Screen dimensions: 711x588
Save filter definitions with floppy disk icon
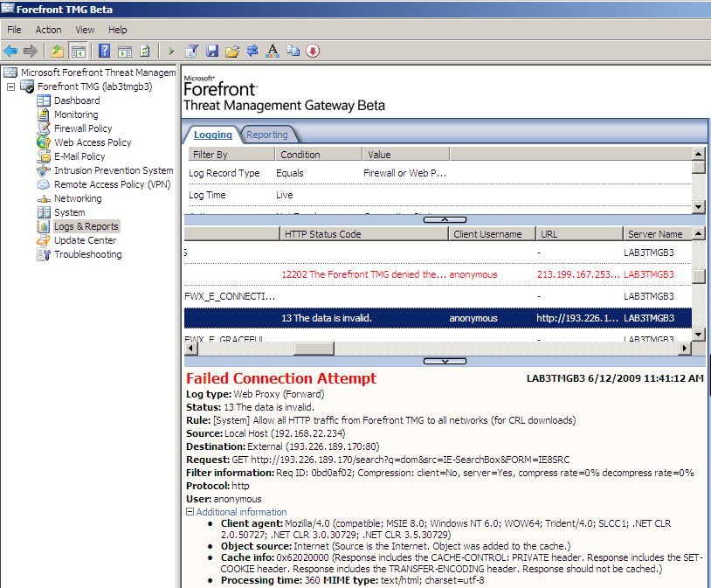(212, 51)
